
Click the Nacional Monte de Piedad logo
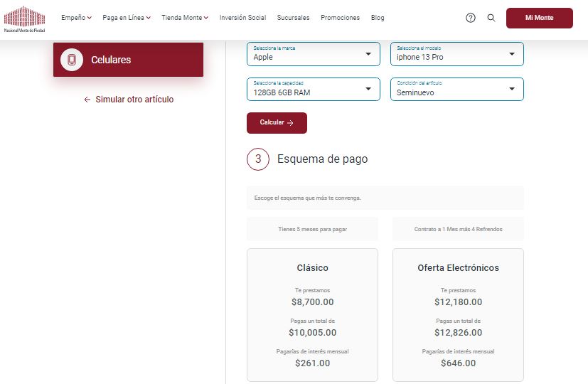(x=24, y=18)
